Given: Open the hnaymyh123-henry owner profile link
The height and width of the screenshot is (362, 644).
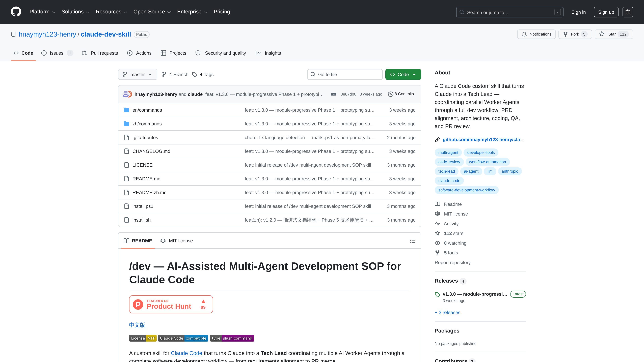Looking at the screenshot, I should [x=47, y=34].
